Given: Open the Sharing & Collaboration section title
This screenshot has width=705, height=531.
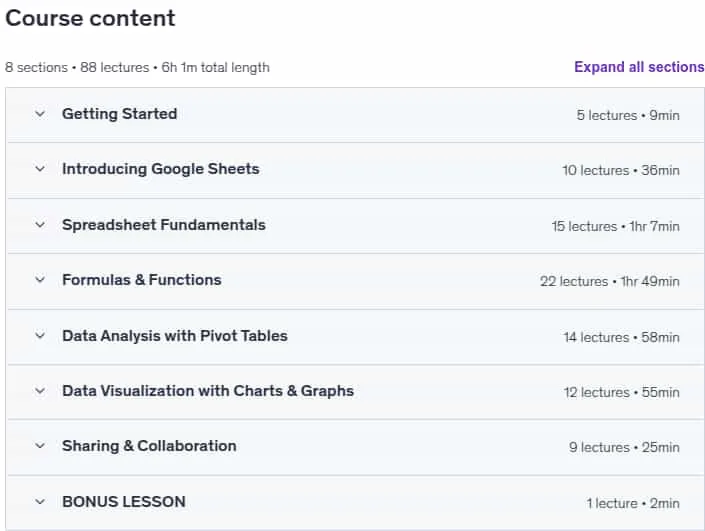Looking at the screenshot, I should (149, 446).
